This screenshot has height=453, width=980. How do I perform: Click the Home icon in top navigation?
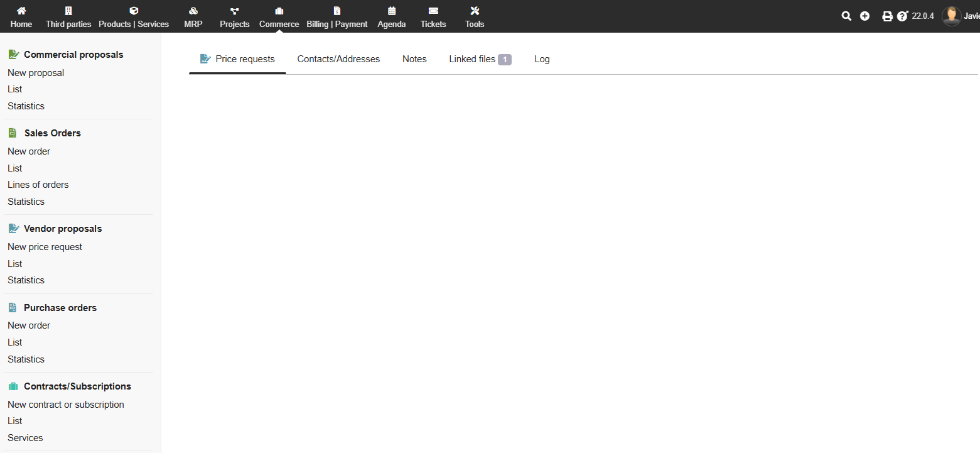point(21,11)
